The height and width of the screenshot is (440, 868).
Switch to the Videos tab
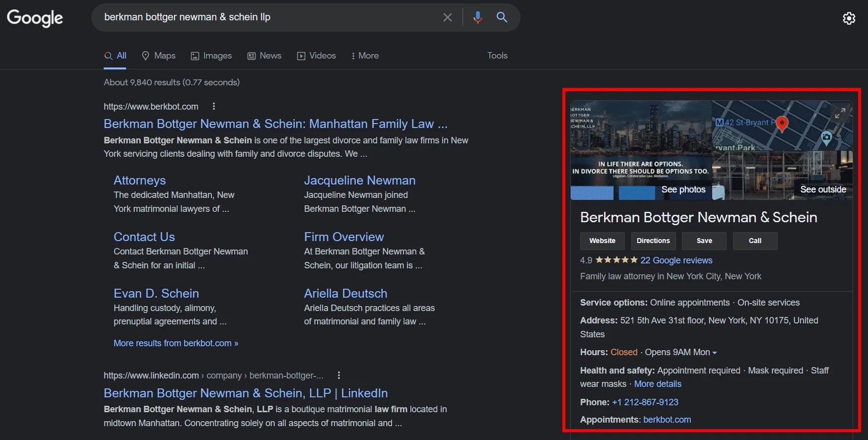(x=317, y=56)
